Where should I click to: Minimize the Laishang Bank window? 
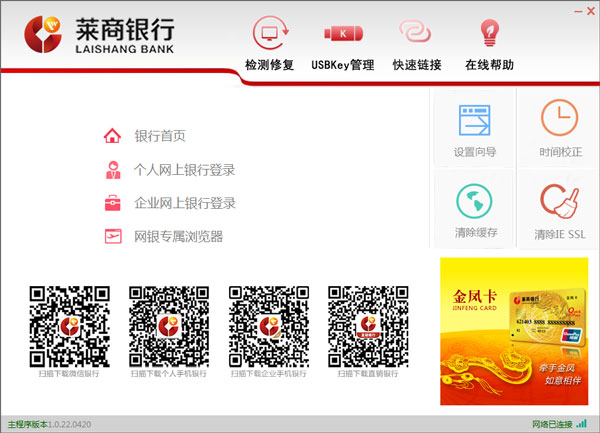point(578,11)
